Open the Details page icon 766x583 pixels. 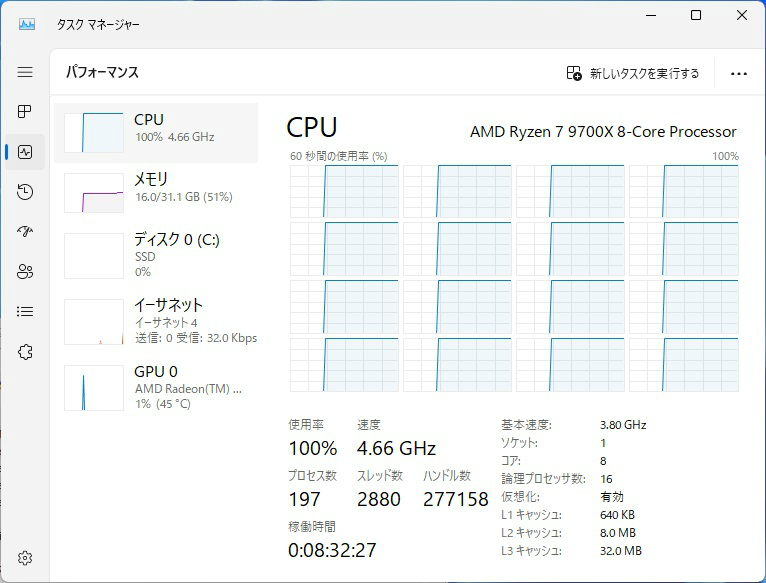[25, 311]
